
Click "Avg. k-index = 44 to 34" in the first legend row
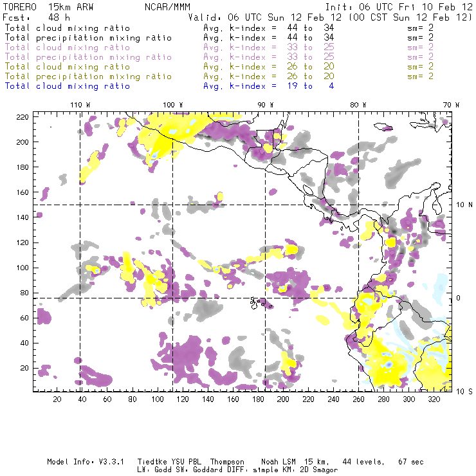click(x=269, y=28)
